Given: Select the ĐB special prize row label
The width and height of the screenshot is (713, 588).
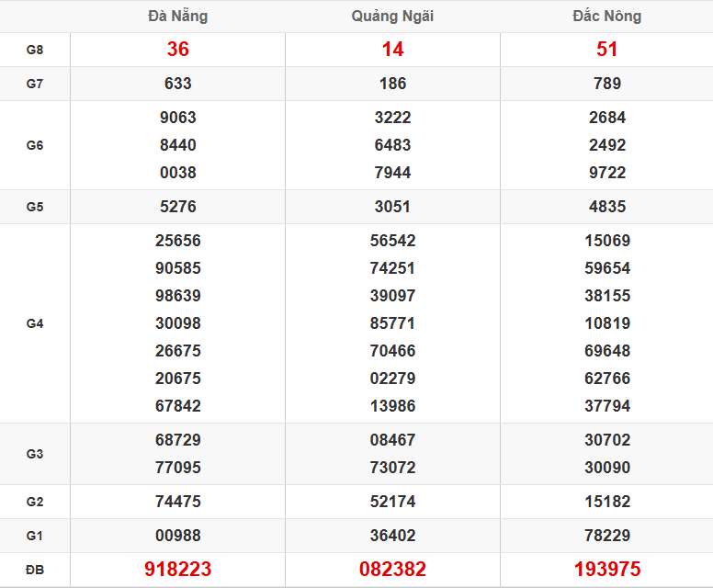Looking at the screenshot, I should point(35,570).
